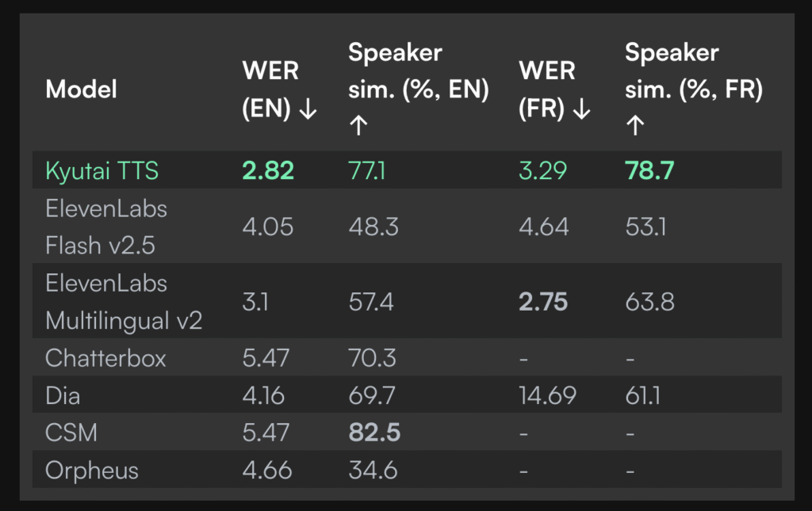Select the ElevenLabs Multilingual v2 row label
This screenshot has width=812, height=511.
pyautogui.click(x=124, y=302)
